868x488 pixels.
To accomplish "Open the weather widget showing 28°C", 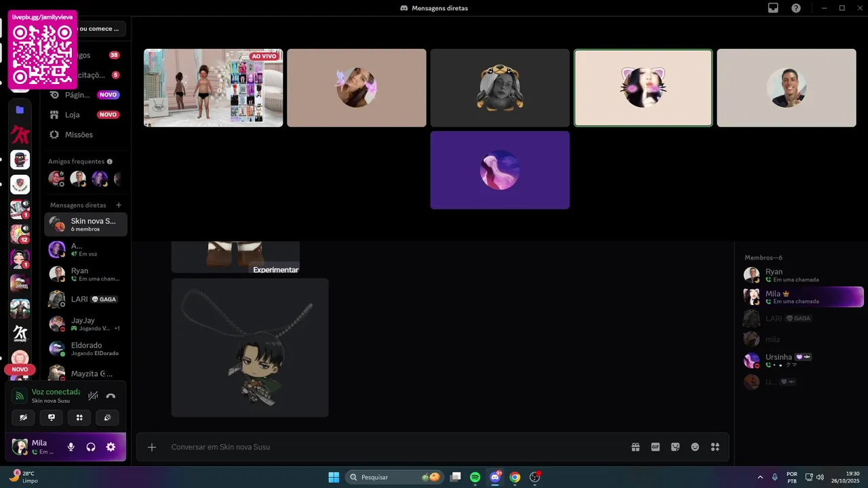I will click(x=24, y=477).
